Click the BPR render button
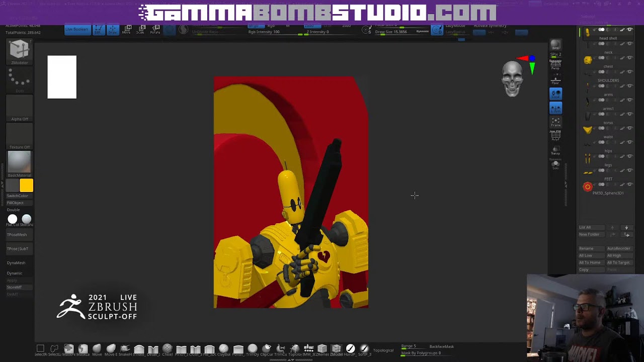Viewport: 644px width, 362px height. click(x=555, y=45)
